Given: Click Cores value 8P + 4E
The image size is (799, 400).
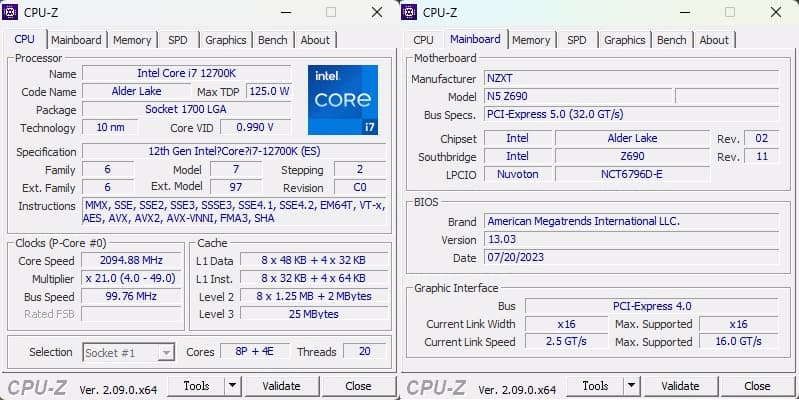Looking at the screenshot, I should click(x=255, y=351).
